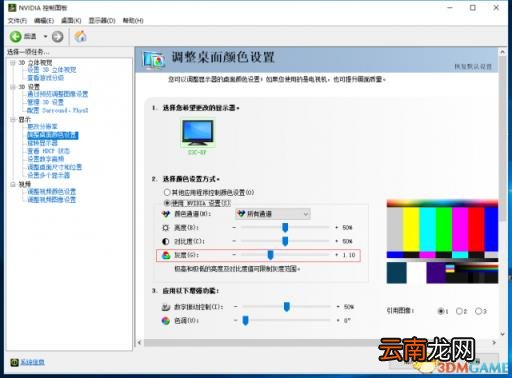
Task: Collapse the 视频 tree node
Action: pos(13,184)
